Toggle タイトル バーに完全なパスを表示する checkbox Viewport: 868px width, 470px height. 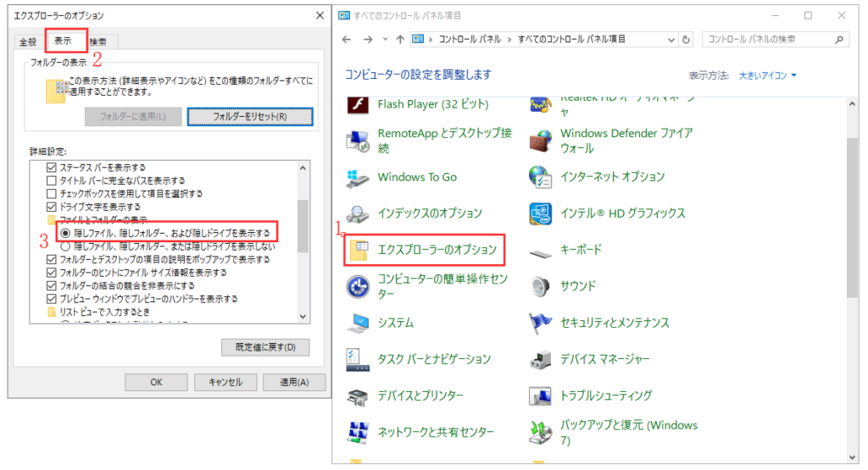tap(52, 181)
